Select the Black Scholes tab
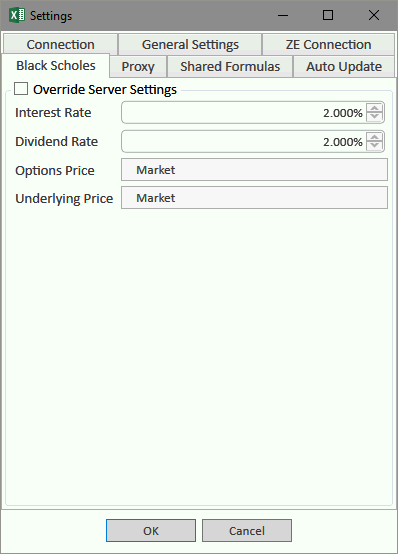The height and width of the screenshot is (554, 398). (56, 66)
